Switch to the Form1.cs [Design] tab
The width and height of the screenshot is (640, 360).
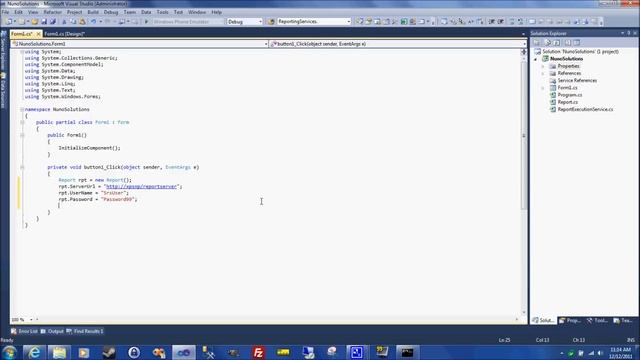point(64,34)
